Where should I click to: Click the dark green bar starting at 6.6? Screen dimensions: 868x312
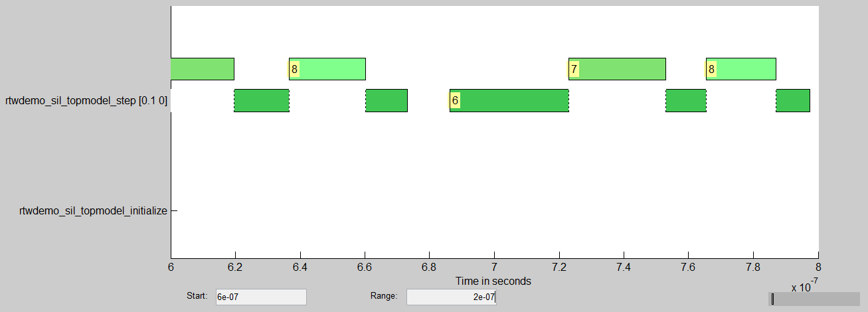click(x=387, y=100)
